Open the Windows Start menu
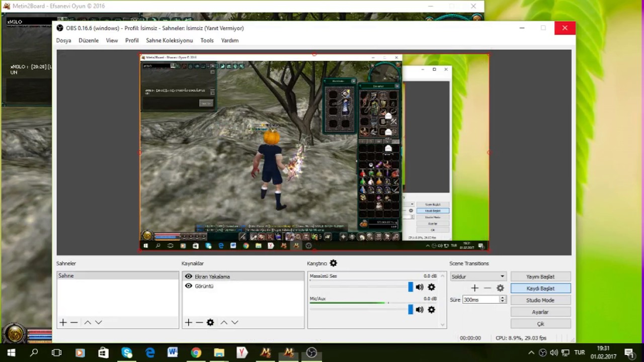The width and height of the screenshot is (644, 362). [x=11, y=353]
